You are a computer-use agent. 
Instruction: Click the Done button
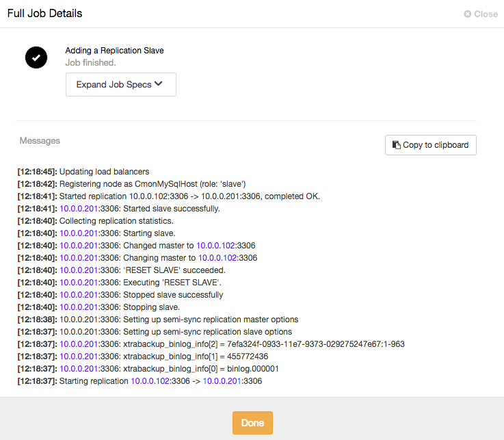click(x=252, y=423)
